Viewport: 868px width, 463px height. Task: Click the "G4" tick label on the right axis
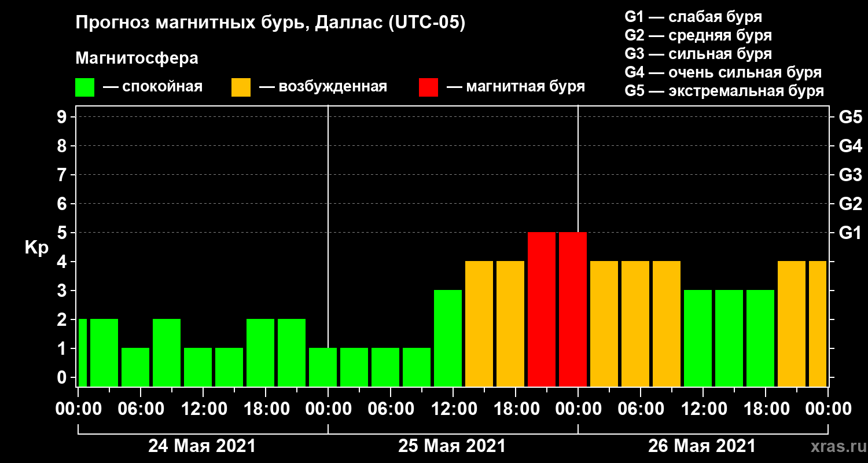850,146
